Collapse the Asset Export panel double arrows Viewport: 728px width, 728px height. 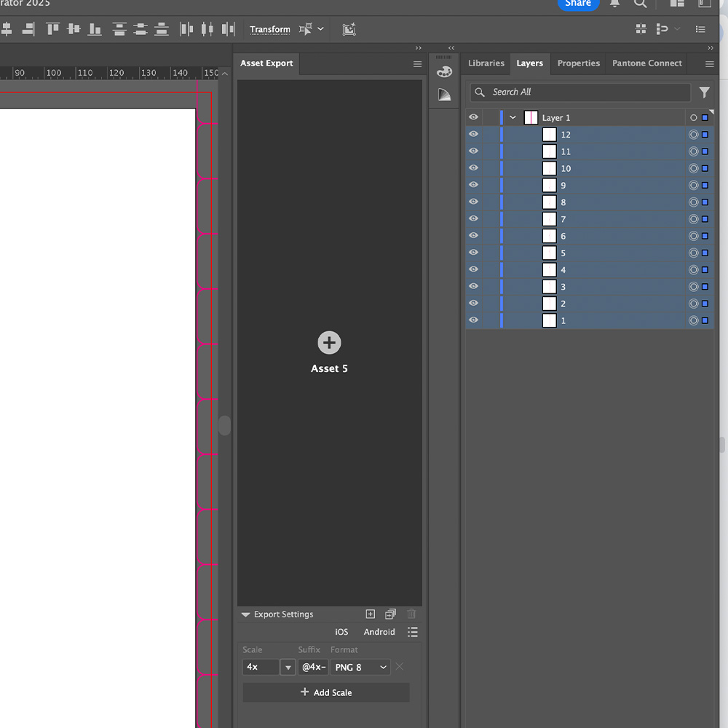419,48
